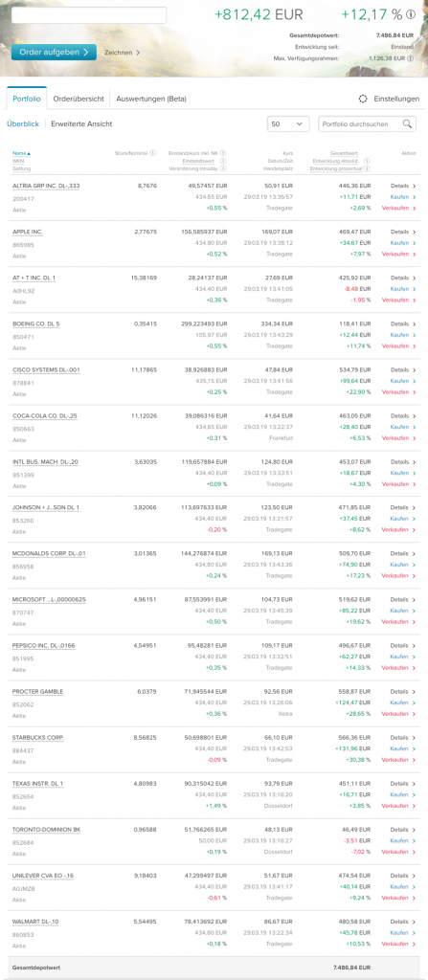Expand Details chevron for APPLE INC.
The height and width of the screenshot is (980, 428).
click(x=415, y=232)
